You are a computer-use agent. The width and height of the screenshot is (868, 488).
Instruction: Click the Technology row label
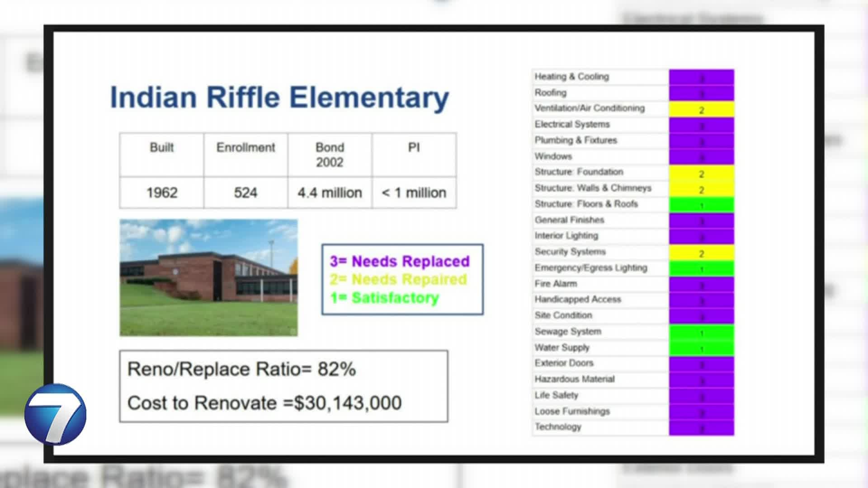click(x=558, y=427)
